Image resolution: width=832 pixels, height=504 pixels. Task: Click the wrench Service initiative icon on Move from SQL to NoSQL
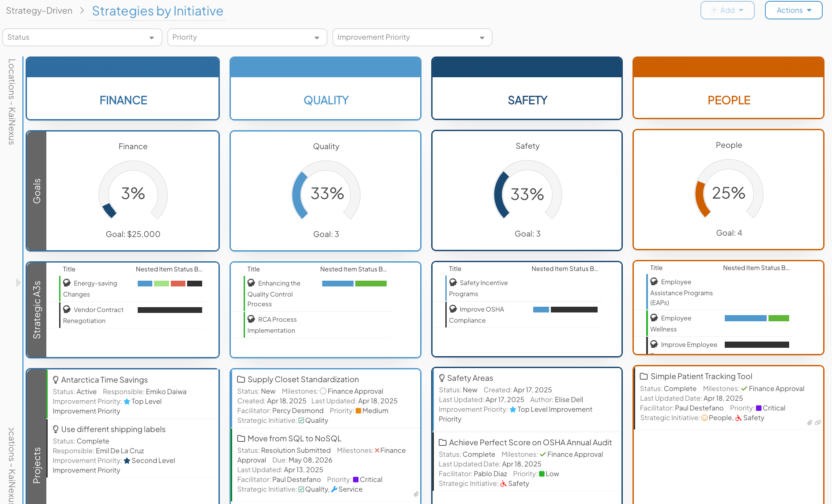pos(334,489)
